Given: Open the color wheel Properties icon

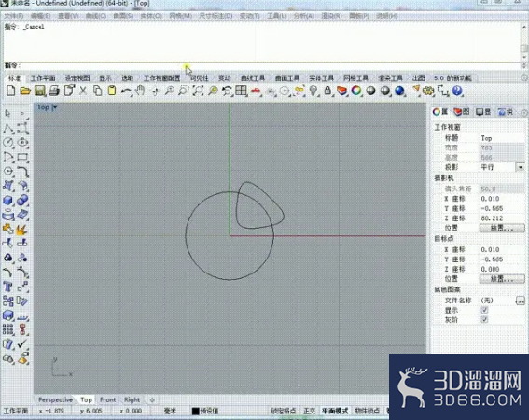Looking at the screenshot, I should [356, 91].
